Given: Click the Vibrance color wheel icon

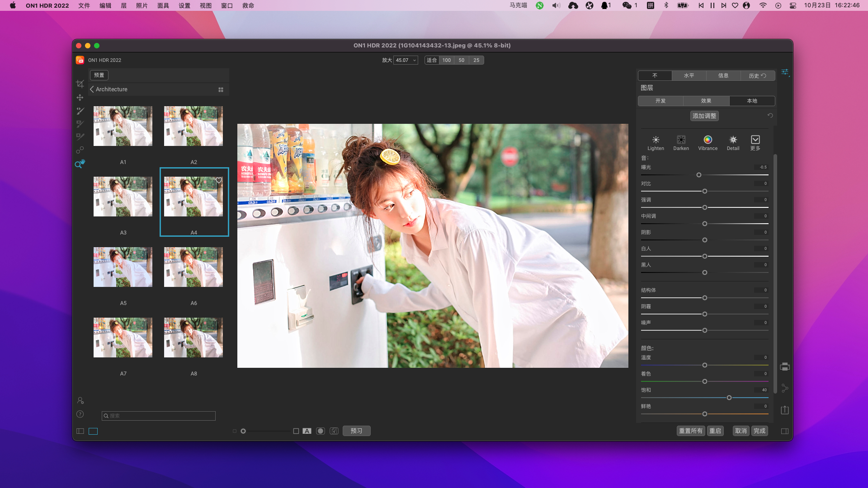Looking at the screenshot, I should [708, 140].
